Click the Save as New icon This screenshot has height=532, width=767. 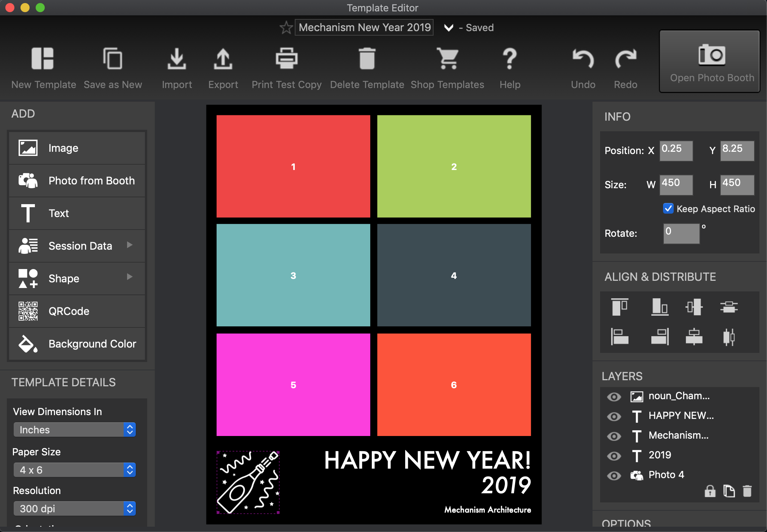pos(113,59)
